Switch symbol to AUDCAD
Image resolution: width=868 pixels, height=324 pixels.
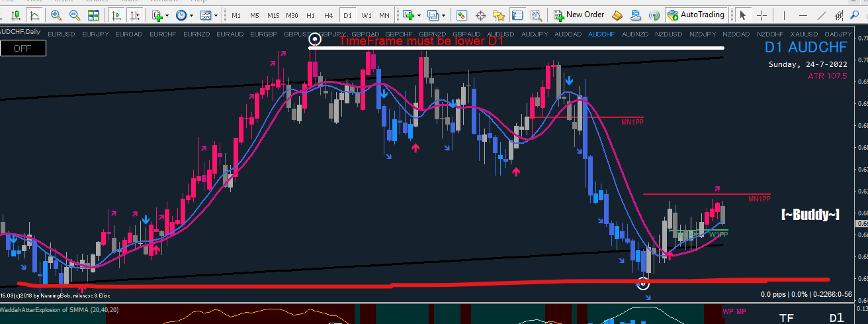(568, 33)
